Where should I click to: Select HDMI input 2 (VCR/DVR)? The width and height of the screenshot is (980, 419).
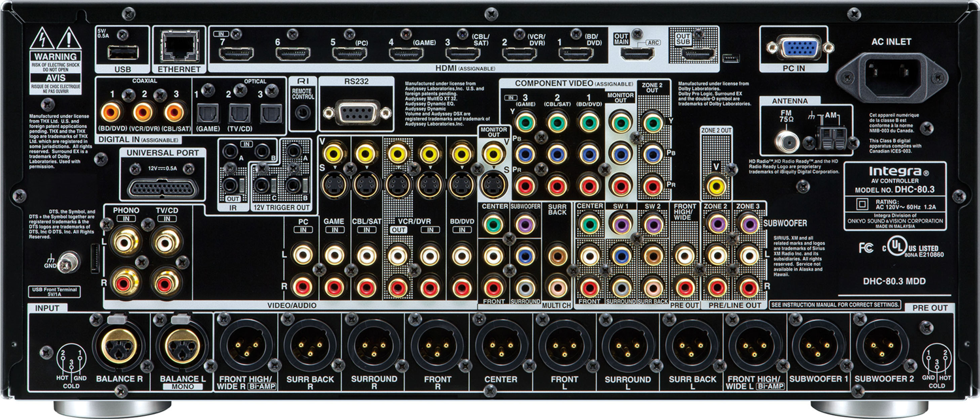[x=520, y=54]
